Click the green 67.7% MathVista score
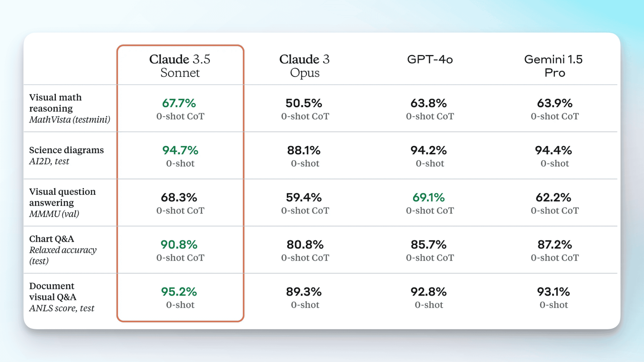The height and width of the screenshot is (362, 644). [179, 103]
